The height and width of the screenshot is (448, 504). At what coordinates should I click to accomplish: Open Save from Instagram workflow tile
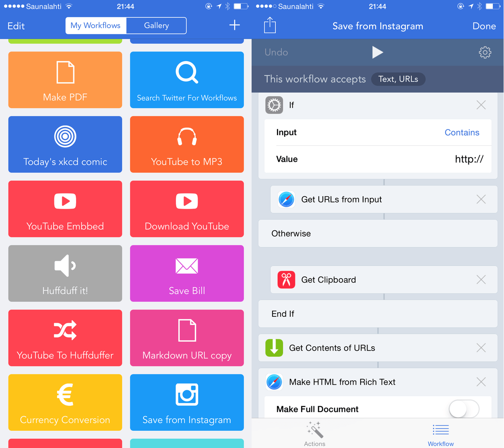tap(187, 403)
